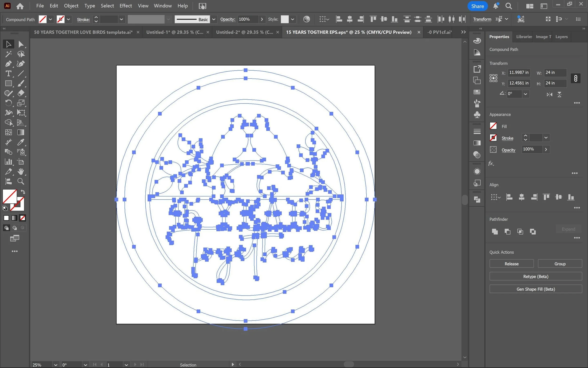This screenshot has height=368, width=588.
Task: Enable Draw Behind mode
Action: 15,228
